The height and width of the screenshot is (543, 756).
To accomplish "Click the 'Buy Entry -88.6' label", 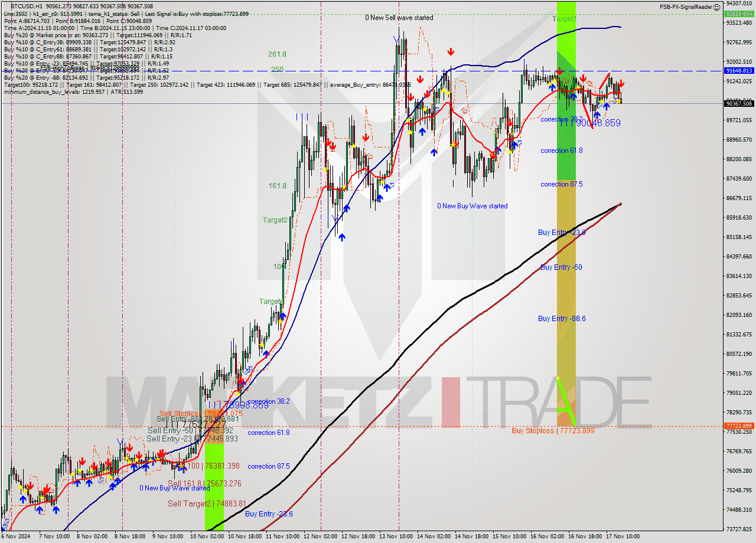I will pos(562,319).
